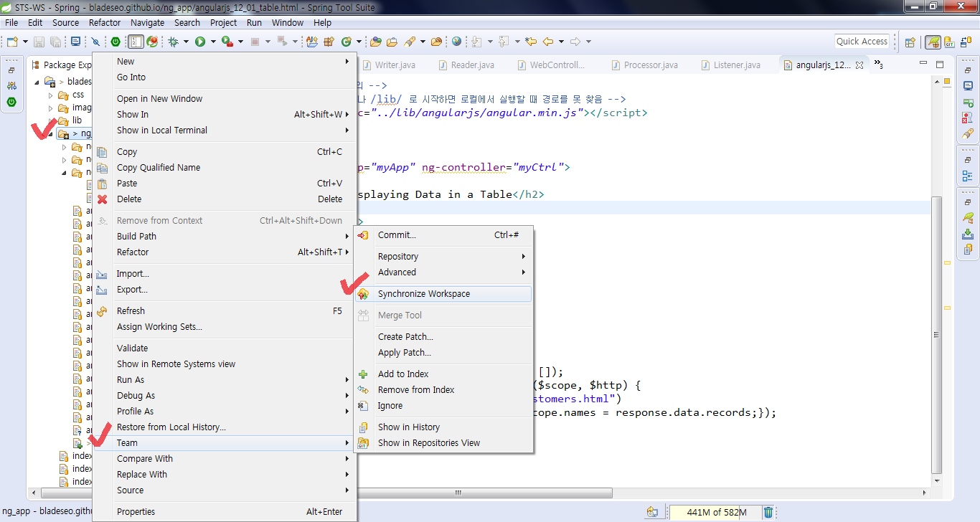The image size is (980, 522).
Task: Open the Navigate menu
Action: 147,22
